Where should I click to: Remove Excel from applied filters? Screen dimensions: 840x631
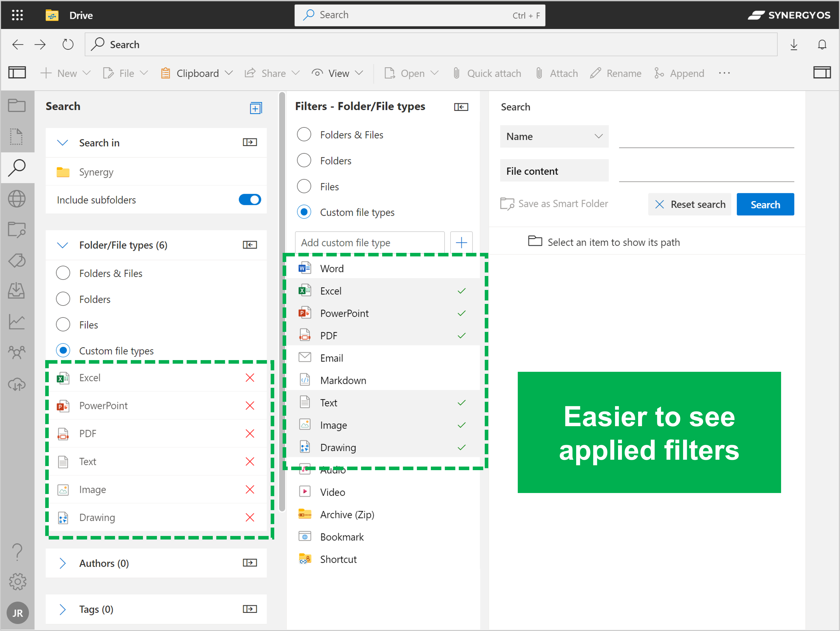[250, 377]
